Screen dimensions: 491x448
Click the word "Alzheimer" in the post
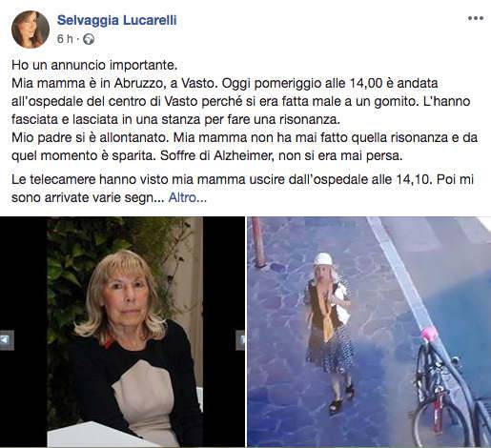point(243,156)
